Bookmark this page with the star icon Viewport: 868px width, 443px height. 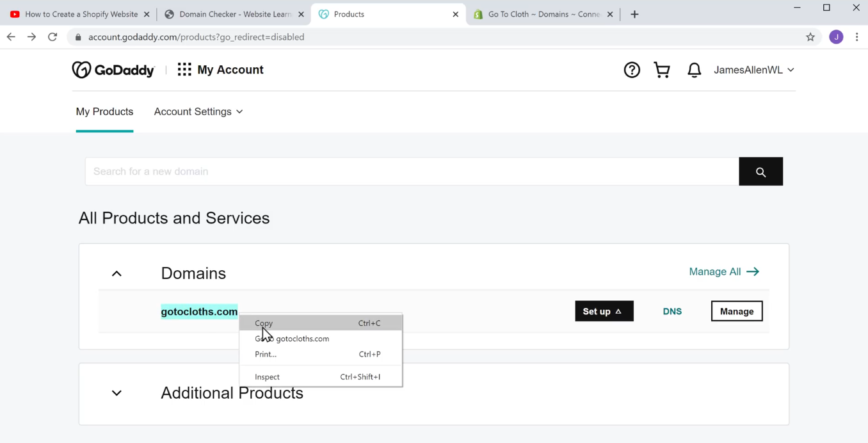810,37
